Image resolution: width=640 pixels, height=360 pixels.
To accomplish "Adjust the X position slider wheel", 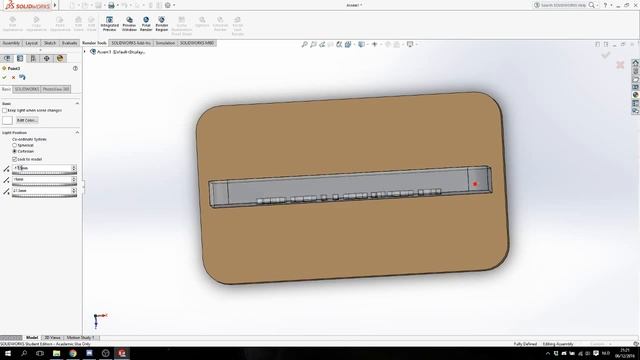I will tap(44, 173).
